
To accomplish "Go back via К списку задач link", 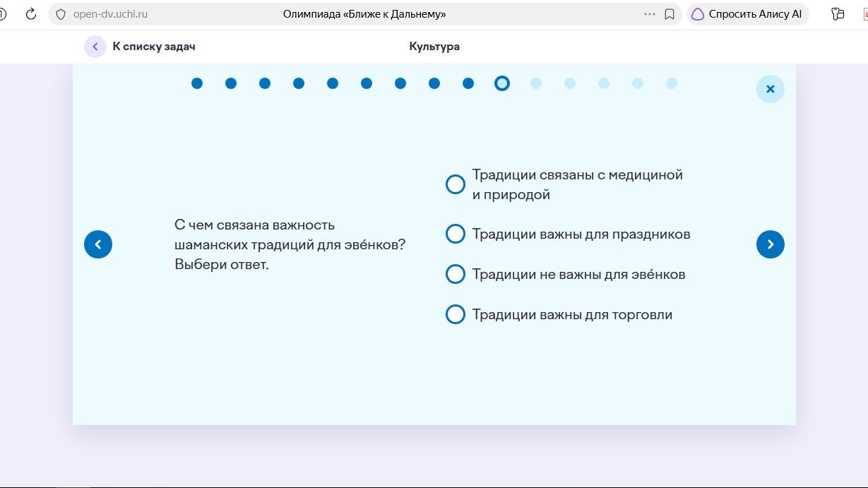I will pos(140,47).
